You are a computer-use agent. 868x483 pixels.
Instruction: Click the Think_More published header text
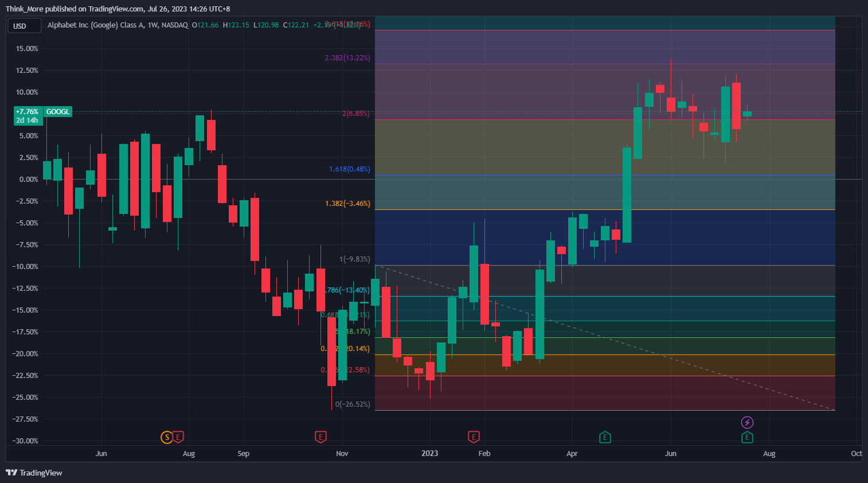pyautogui.click(x=118, y=9)
